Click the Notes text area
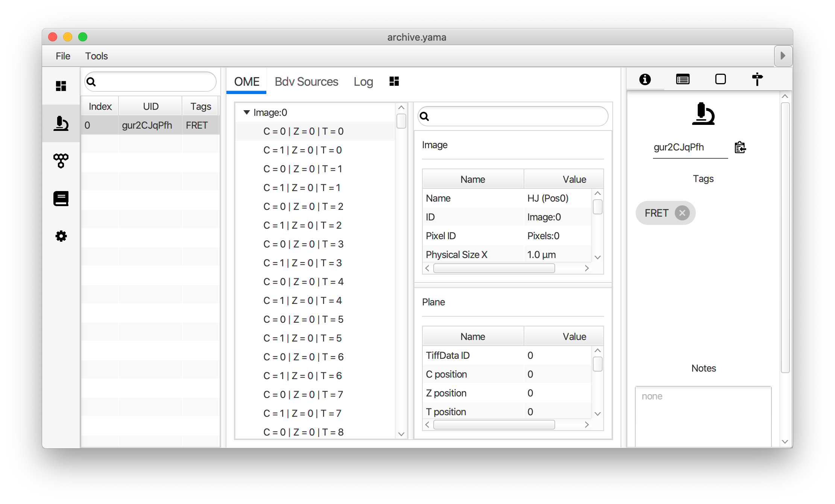 tap(703, 417)
